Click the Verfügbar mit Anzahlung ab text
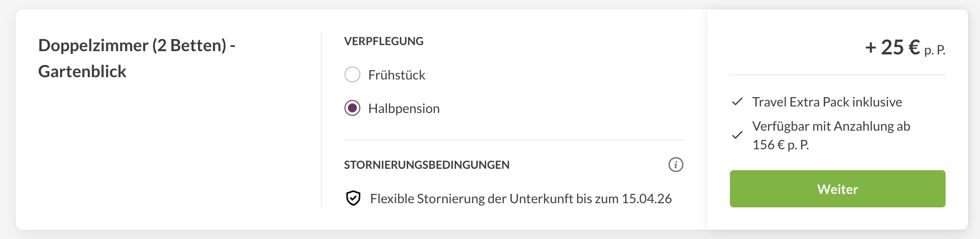This screenshot has height=239, width=980. pyautogui.click(x=831, y=126)
